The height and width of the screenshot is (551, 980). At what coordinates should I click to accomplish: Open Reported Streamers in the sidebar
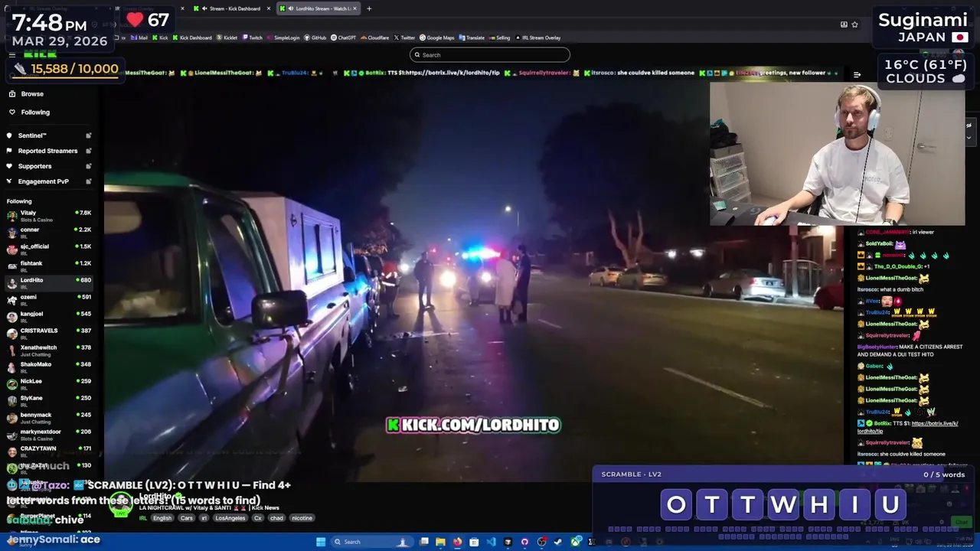47,151
